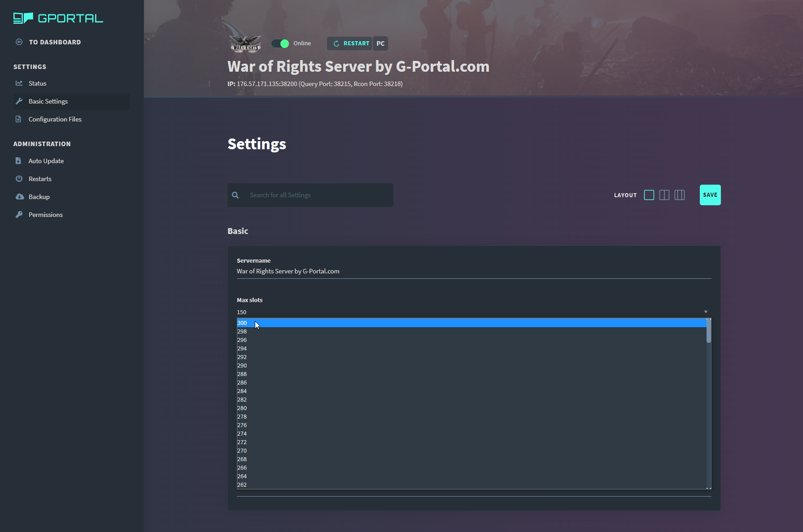Open the Max slots dropdown arrow

tap(706, 312)
